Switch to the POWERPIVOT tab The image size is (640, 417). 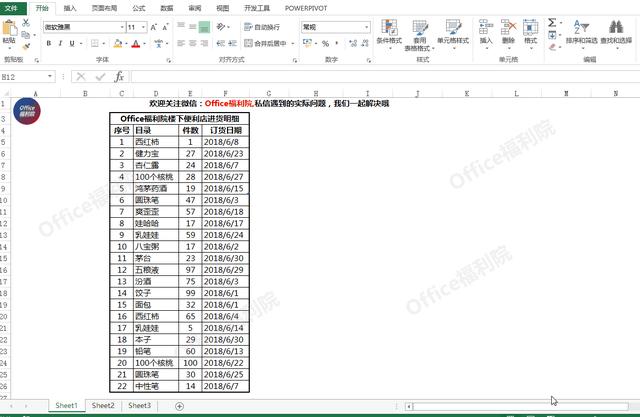[x=306, y=8]
